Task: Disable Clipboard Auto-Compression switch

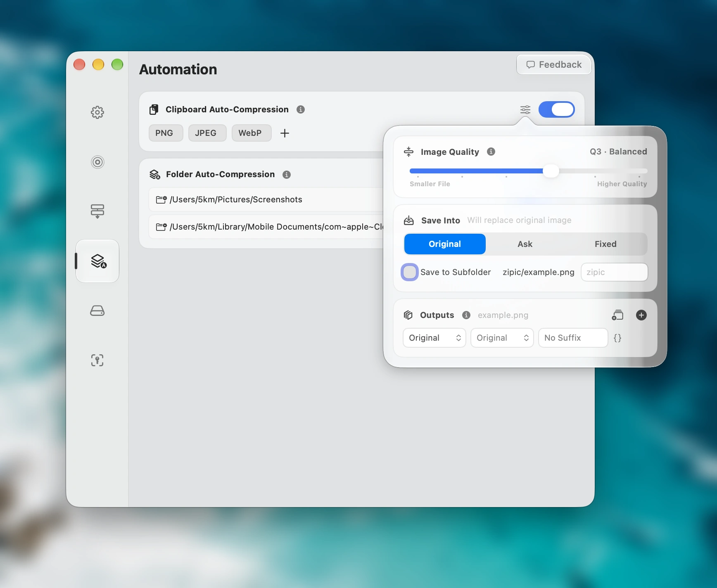Action: (557, 109)
